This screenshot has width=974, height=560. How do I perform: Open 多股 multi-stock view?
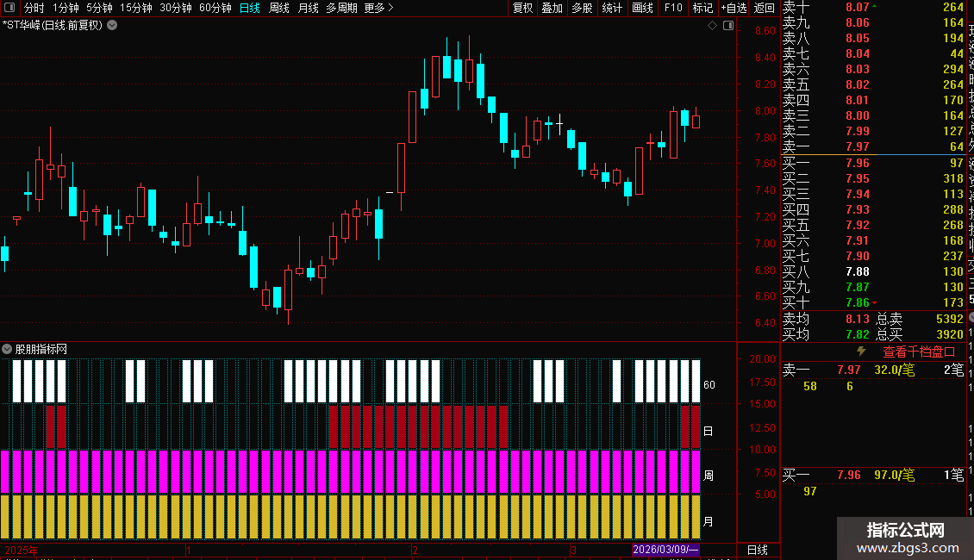582,8
